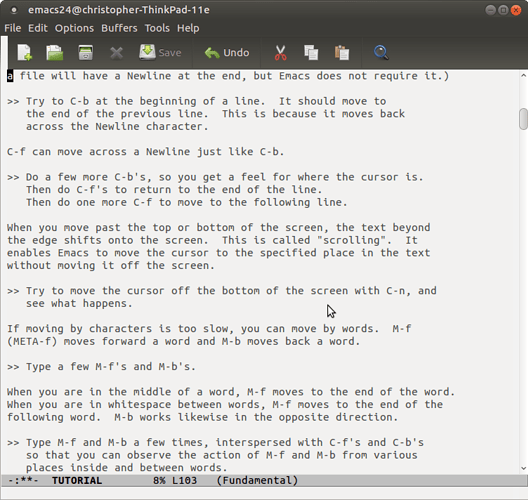Image resolution: width=528 pixels, height=500 pixels.
Task: Open a file with the folder icon
Action: tap(55, 53)
